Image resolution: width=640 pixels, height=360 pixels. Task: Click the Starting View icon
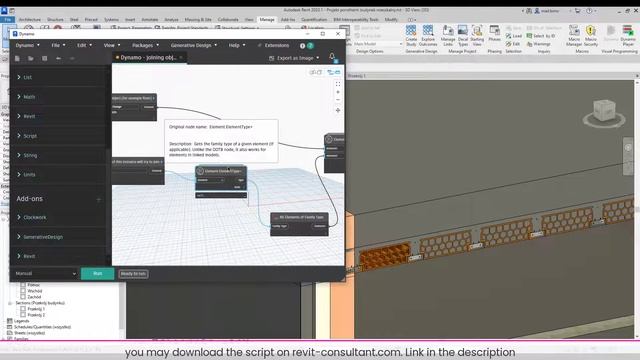(x=477, y=35)
